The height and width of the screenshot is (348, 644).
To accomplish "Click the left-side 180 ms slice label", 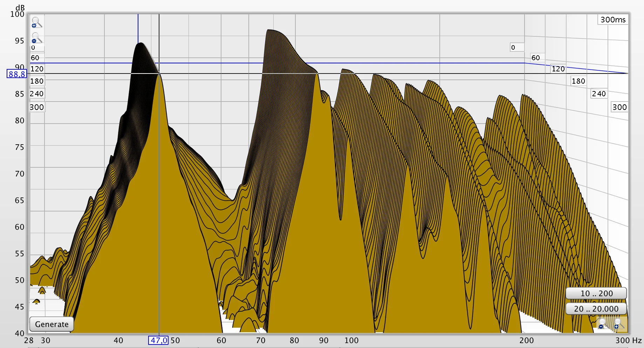I will [x=37, y=81].
